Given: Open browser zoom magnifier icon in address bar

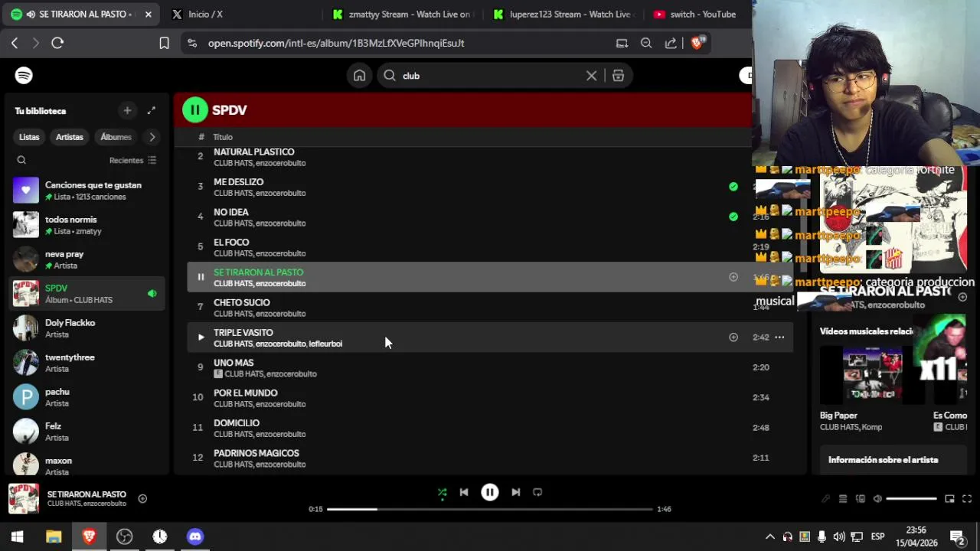Looking at the screenshot, I should pos(646,43).
